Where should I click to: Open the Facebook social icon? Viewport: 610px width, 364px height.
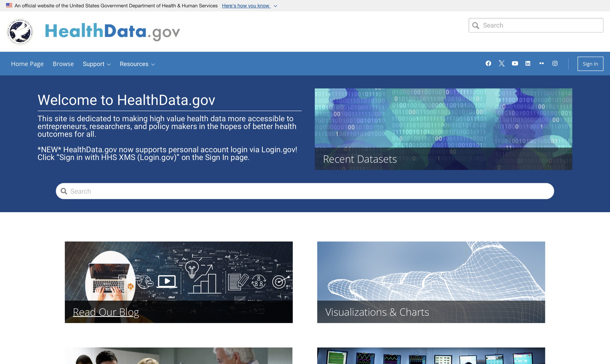[x=488, y=64]
